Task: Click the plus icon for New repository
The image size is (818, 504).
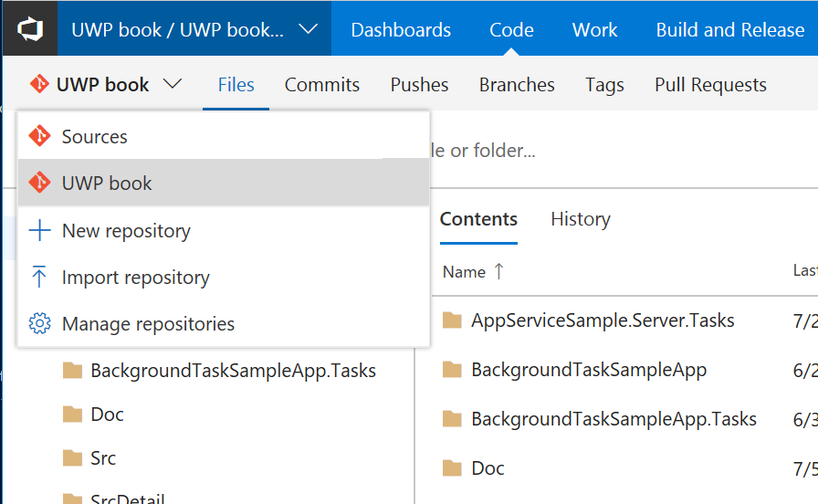Action: pyautogui.click(x=39, y=230)
